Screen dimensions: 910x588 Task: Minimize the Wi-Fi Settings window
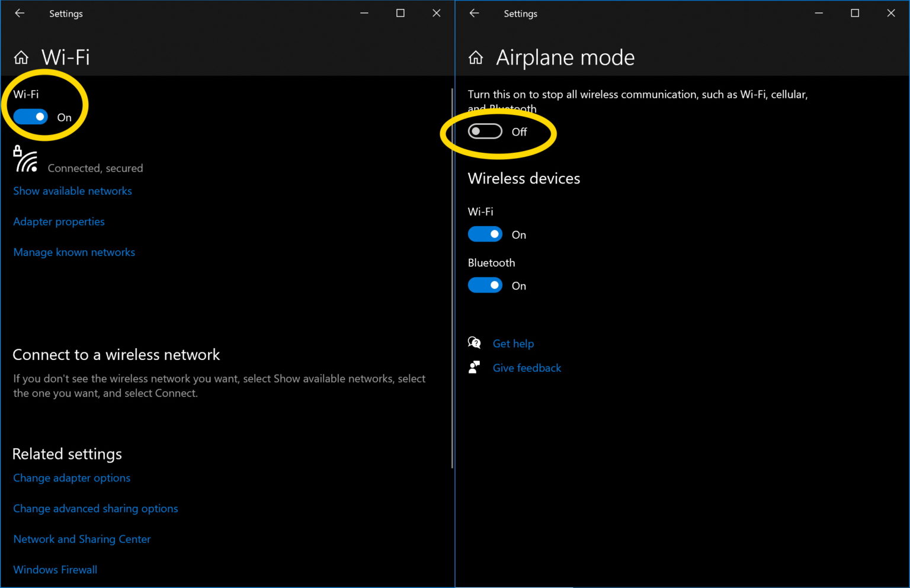click(364, 13)
